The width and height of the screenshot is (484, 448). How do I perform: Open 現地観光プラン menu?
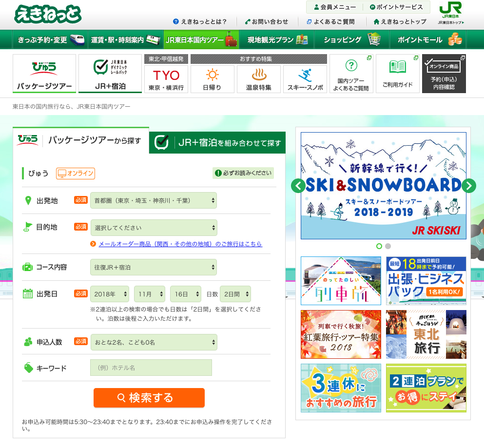tap(276, 39)
